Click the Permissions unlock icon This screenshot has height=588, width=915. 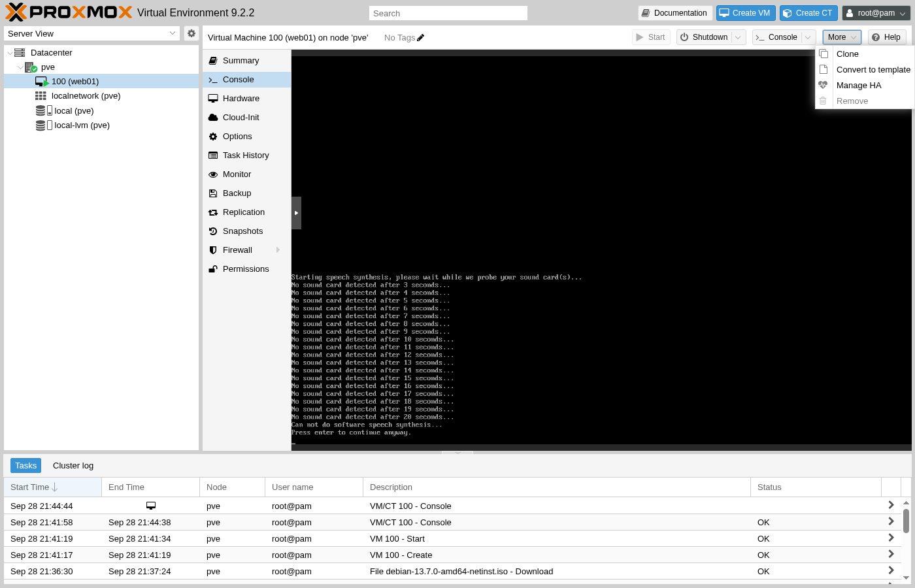click(x=213, y=269)
